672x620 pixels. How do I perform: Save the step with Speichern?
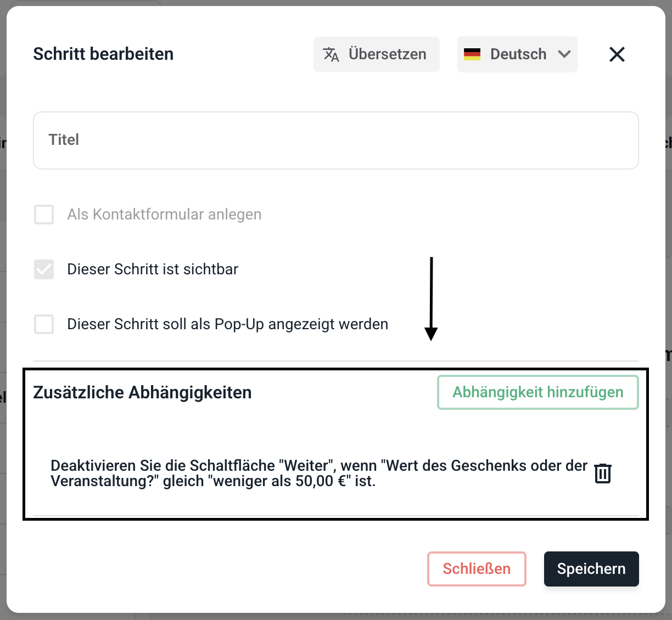[591, 569]
